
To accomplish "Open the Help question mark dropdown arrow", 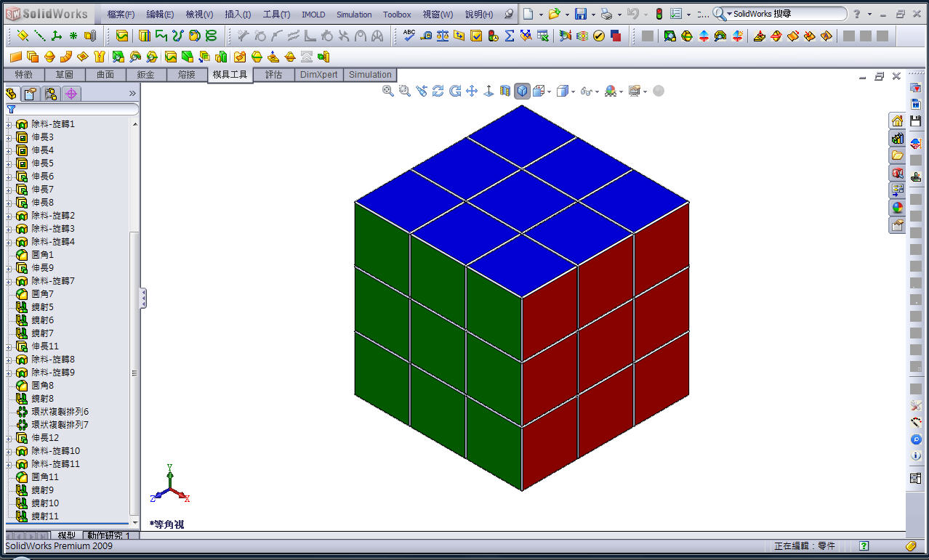I will 869,15.
